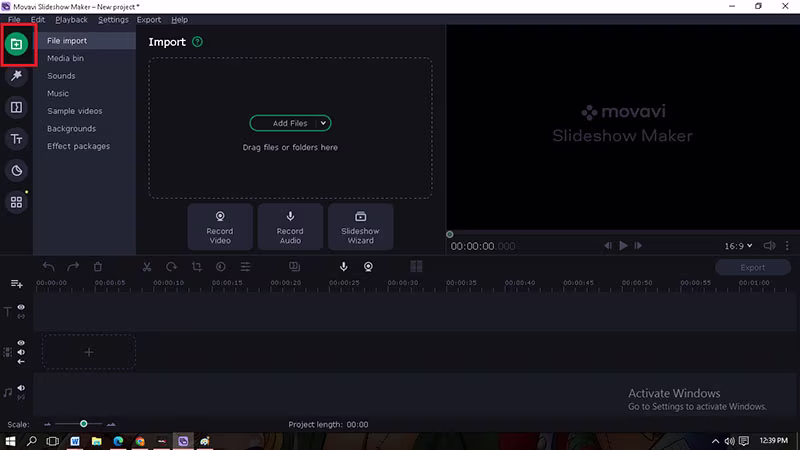The width and height of the screenshot is (800, 450).
Task: Click the mosaic layout icon in the toolbar
Action: click(x=416, y=266)
